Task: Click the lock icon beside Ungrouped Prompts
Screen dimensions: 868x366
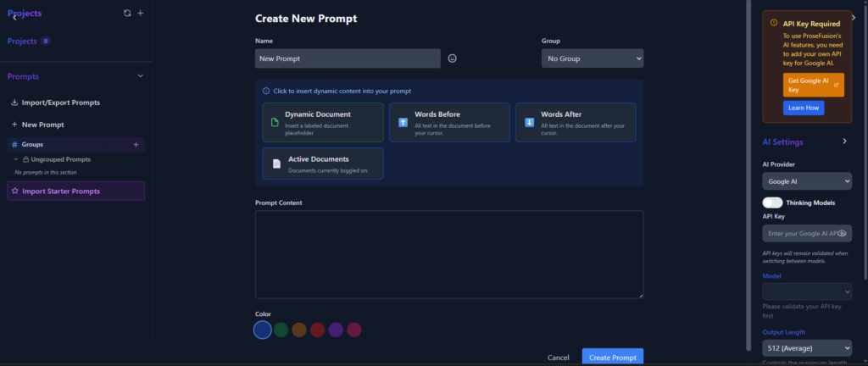Action: (x=25, y=159)
